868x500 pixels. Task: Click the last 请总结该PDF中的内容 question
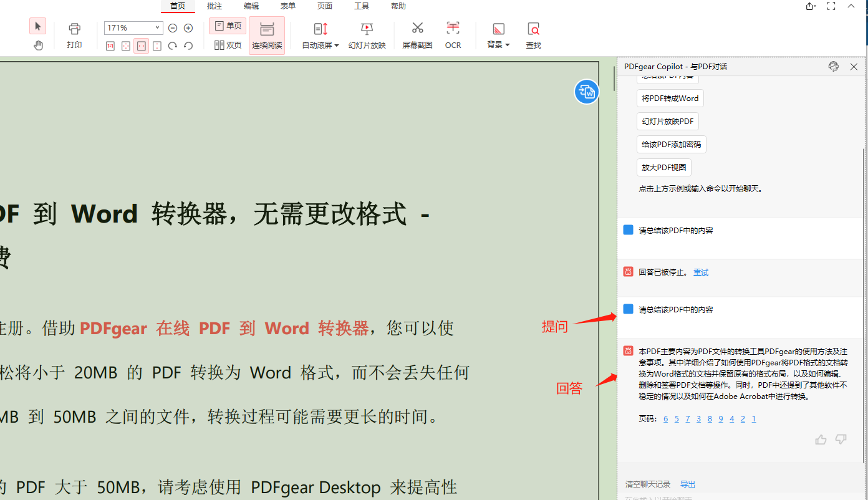click(x=676, y=310)
